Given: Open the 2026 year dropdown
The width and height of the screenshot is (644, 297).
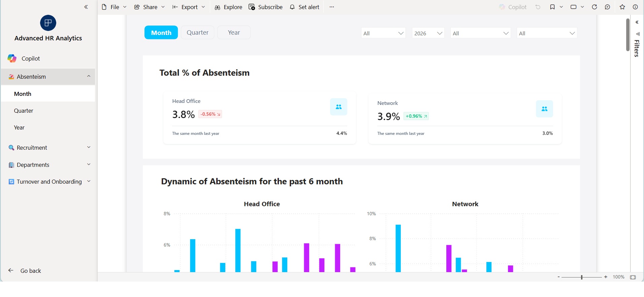Looking at the screenshot, I should coord(428,33).
